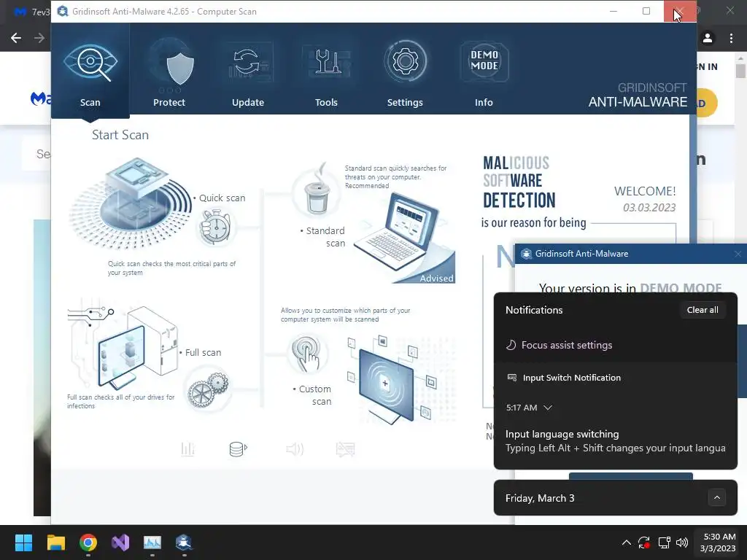
Task: Click the Custom scan label
Action: point(314,395)
